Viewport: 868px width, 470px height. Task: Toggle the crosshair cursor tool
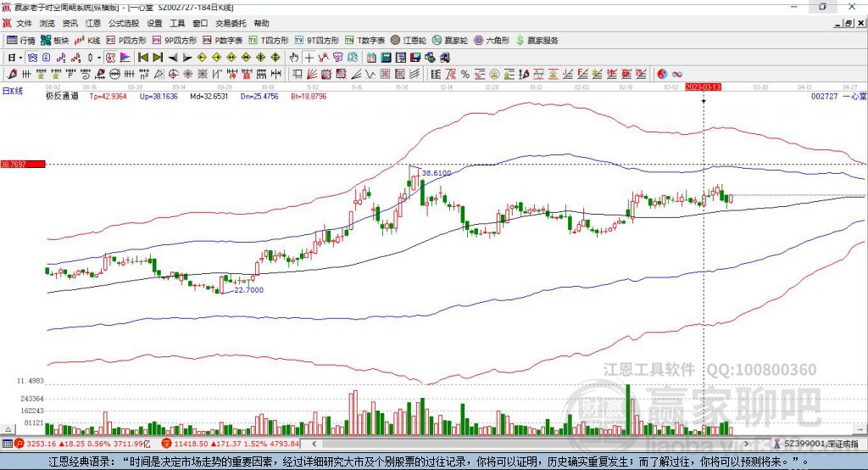[x=309, y=58]
